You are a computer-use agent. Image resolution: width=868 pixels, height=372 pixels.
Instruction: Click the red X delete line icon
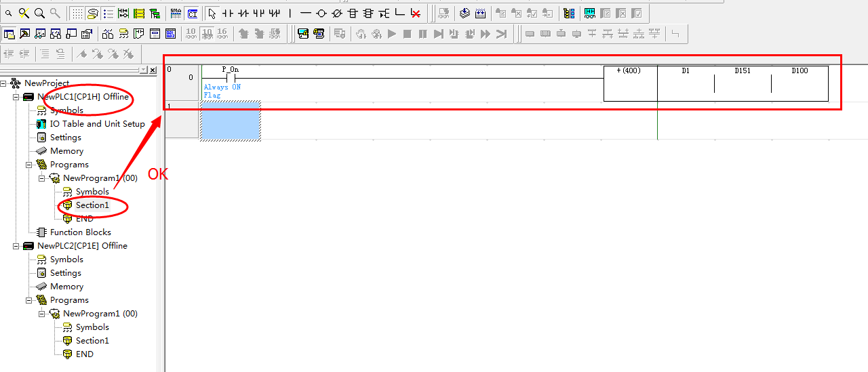pyautogui.click(x=416, y=13)
